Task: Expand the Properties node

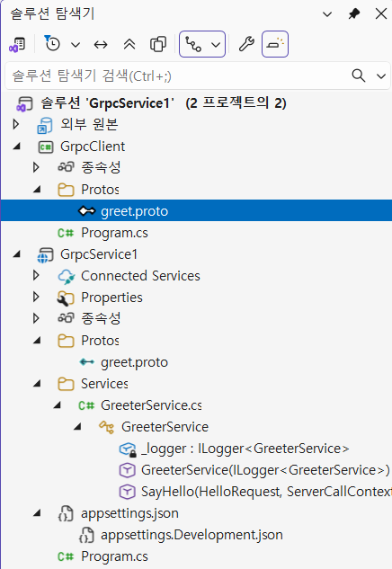Action: click(x=36, y=298)
